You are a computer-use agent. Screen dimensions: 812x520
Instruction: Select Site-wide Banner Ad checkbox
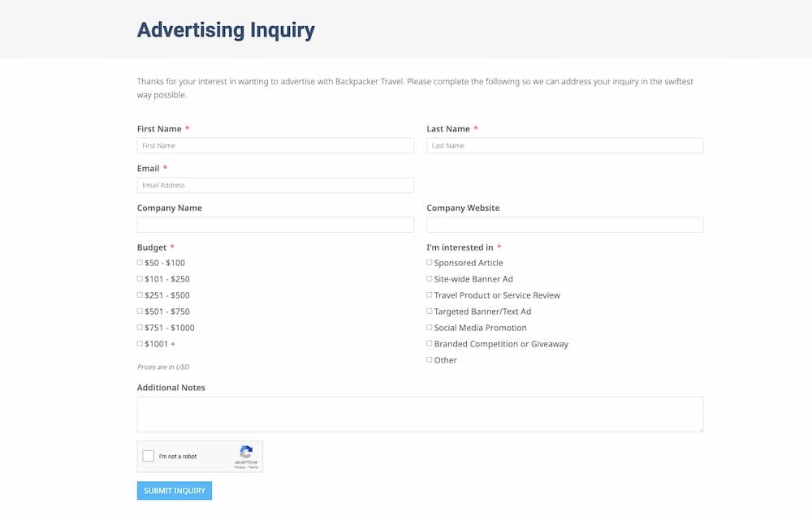(430, 278)
